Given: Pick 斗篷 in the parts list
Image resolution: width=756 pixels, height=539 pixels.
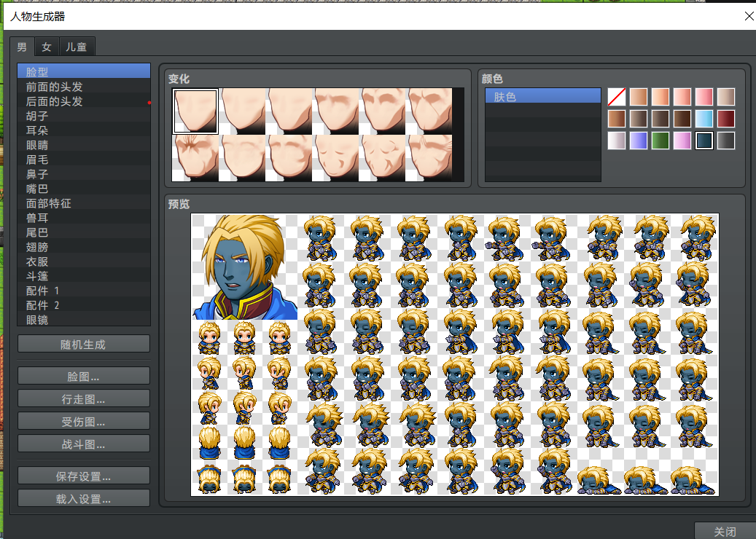Looking at the screenshot, I should click(84, 276).
